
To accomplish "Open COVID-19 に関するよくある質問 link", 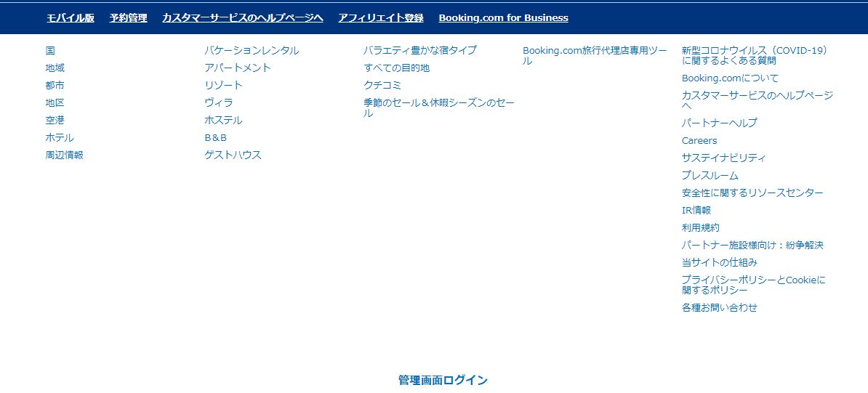I will [x=755, y=55].
